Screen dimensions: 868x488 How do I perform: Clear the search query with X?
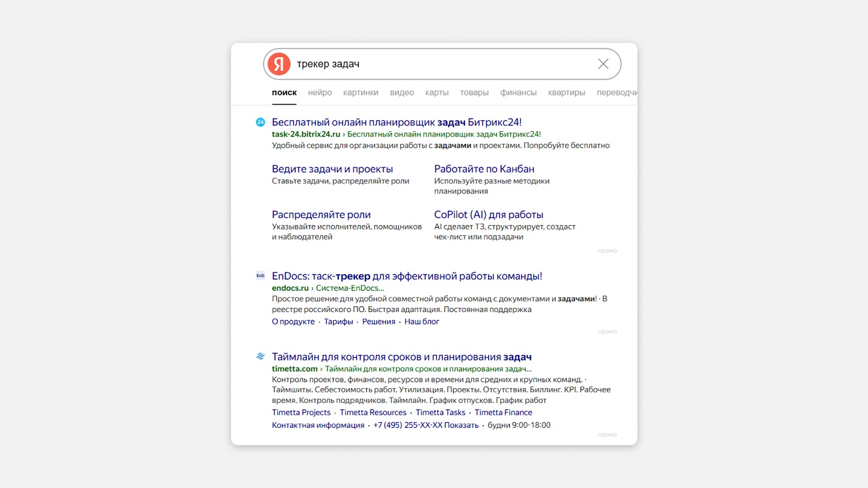603,64
